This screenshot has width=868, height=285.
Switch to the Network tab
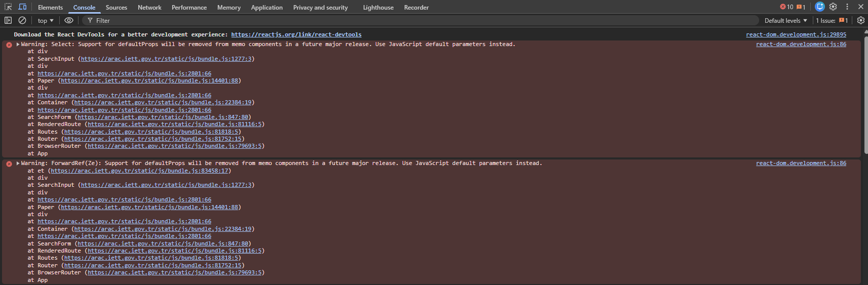point(149,8)
